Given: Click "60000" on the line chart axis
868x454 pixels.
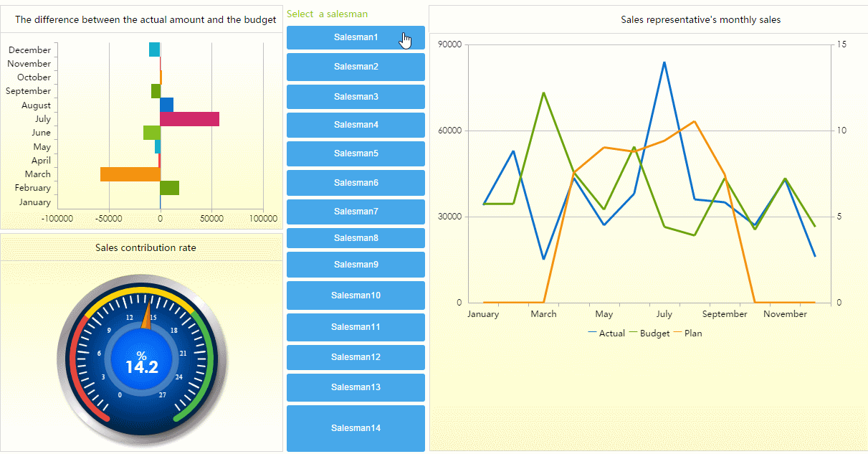Looking at the screenshot, I should point(449,131).
